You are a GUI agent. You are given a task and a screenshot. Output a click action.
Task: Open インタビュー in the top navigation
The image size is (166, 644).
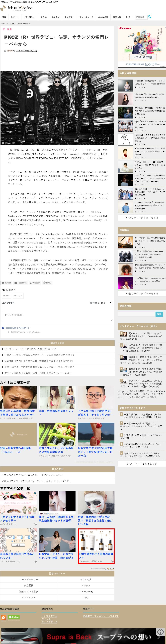[x=30, y=17]
